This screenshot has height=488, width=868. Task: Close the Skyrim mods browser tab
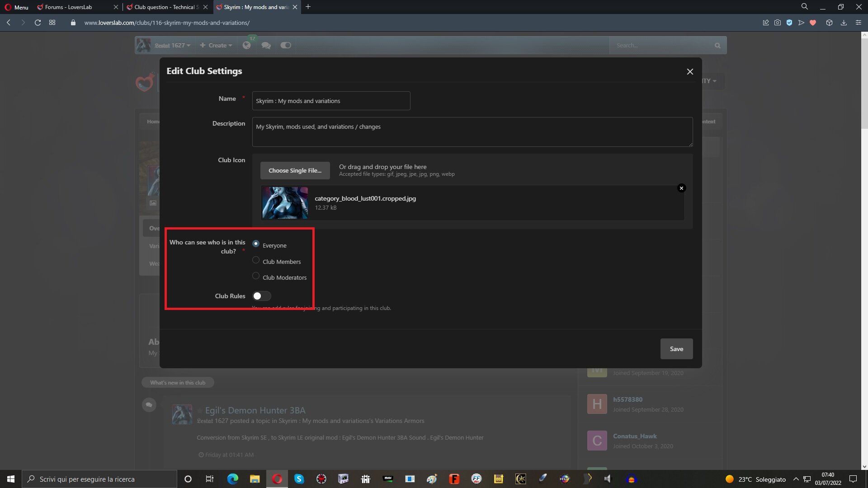295,7
